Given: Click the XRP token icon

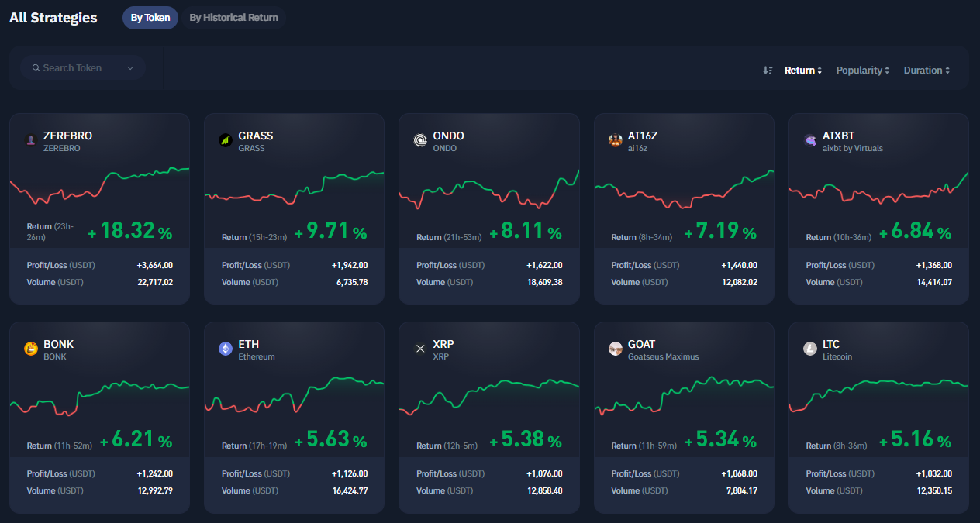Looking at the screenshot, I should [420, 349].
